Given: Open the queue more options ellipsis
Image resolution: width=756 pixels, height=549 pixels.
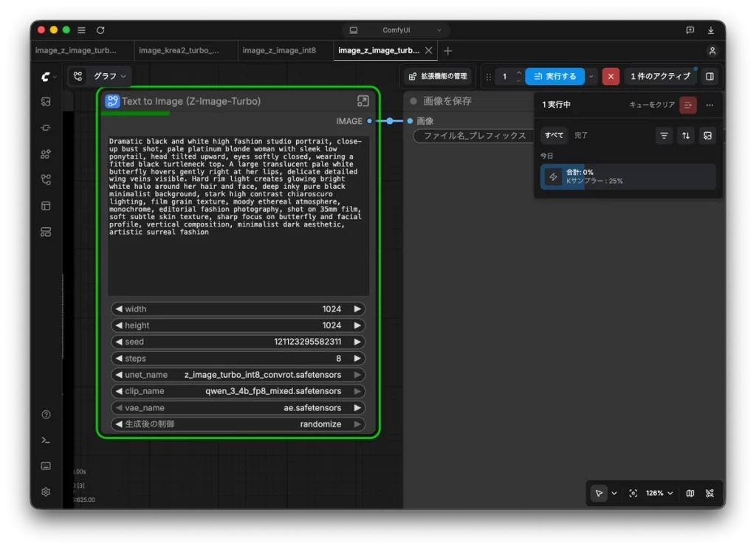Looking at the screenshot, I should coord(709,105).
